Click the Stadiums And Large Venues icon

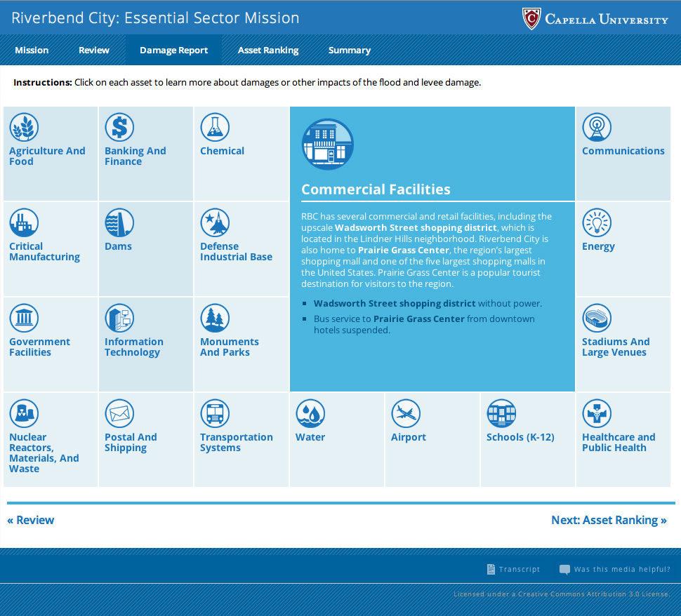[597, 318]
